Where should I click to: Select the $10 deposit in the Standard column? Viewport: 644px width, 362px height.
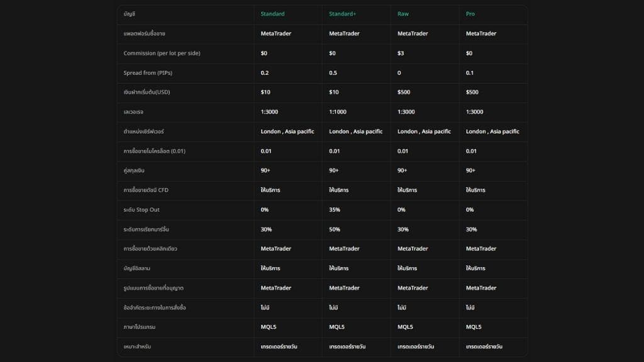point(265,92)
